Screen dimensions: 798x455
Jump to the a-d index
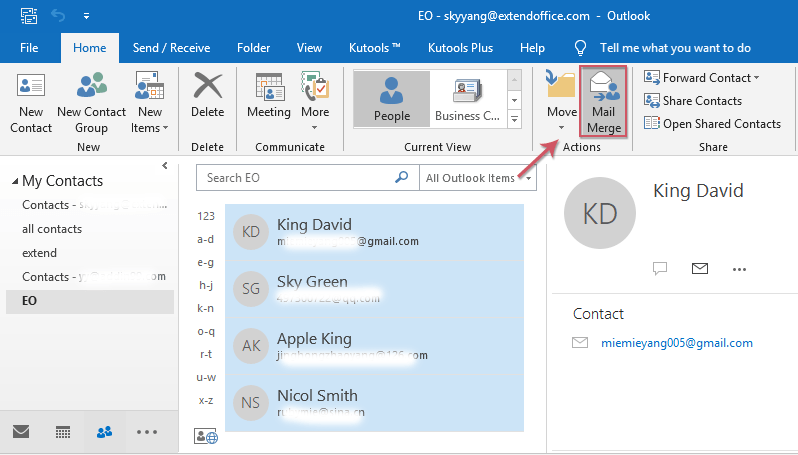206,239
